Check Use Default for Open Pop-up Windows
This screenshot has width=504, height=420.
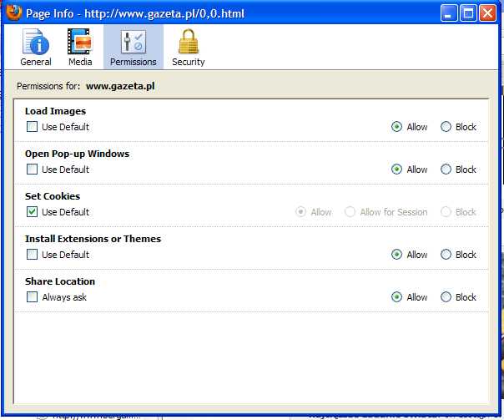pos(32,170)
